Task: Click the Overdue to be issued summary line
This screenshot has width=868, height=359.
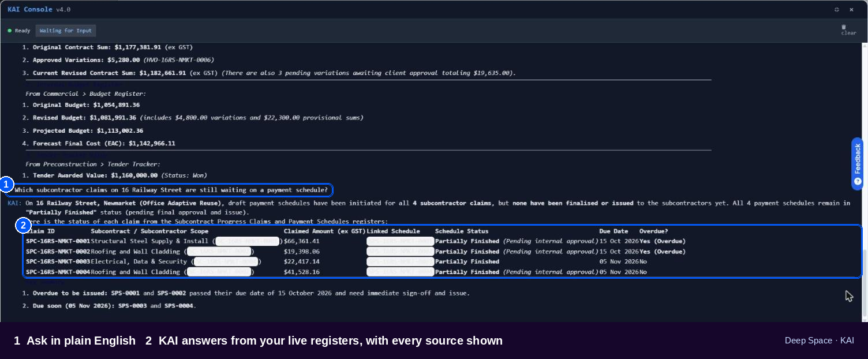Action: [x=246, y=293]
